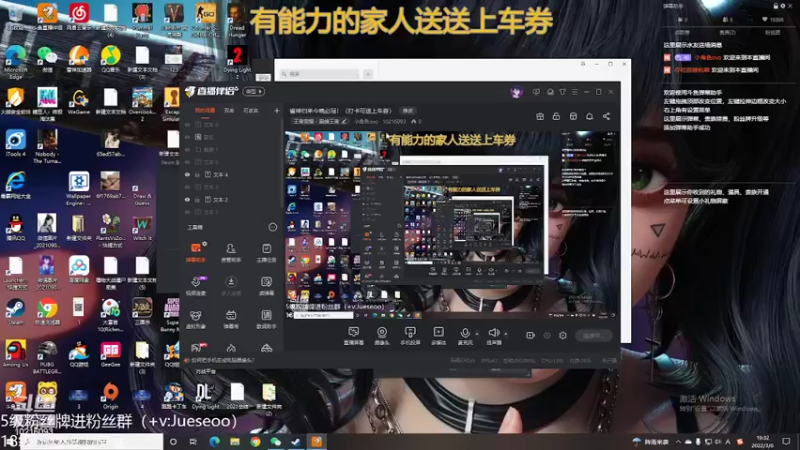Toggle visibility of the 文本 3 source
This screenshot has width=800, height=450.
[187, 187]
